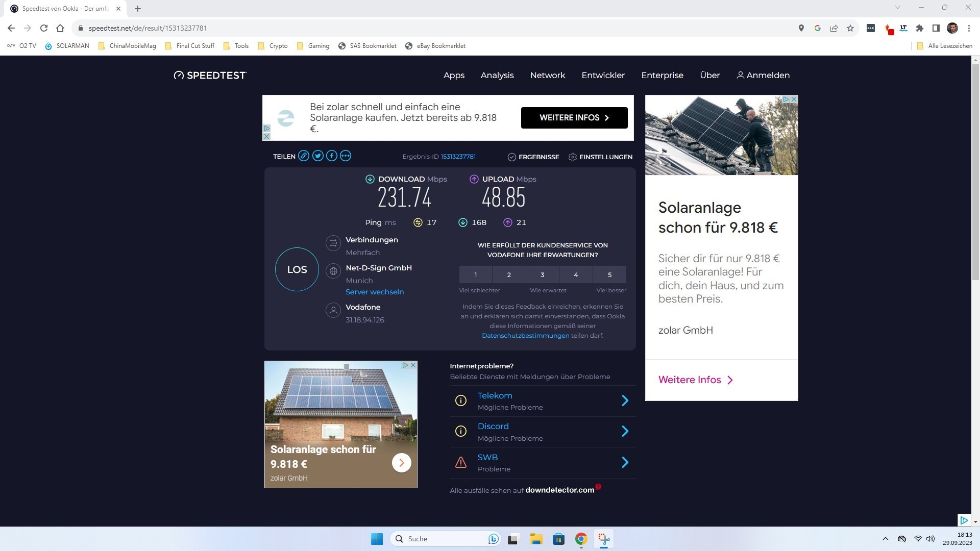
Task: Start the test with LOS button
Action: [x=297, y=269]
